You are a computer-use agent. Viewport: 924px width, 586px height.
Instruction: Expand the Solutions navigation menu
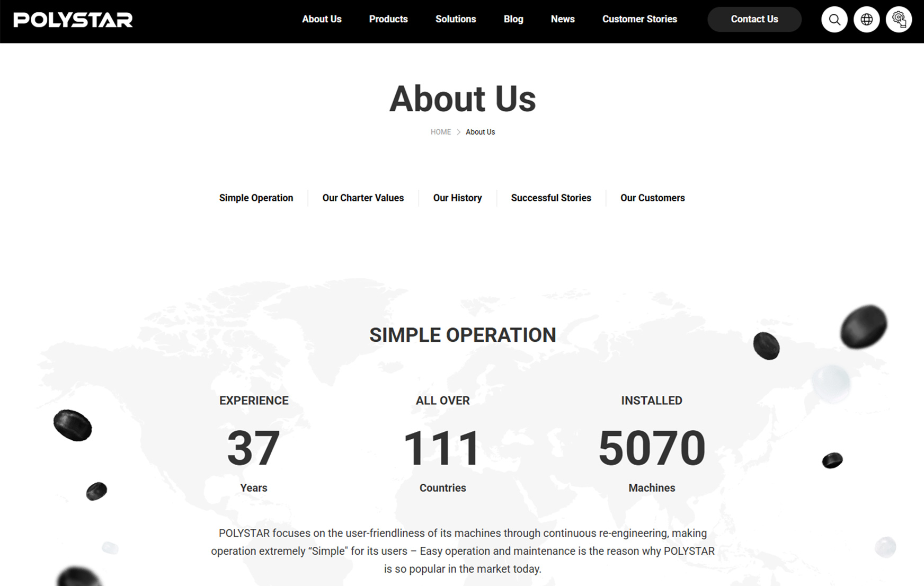point(455,19)
